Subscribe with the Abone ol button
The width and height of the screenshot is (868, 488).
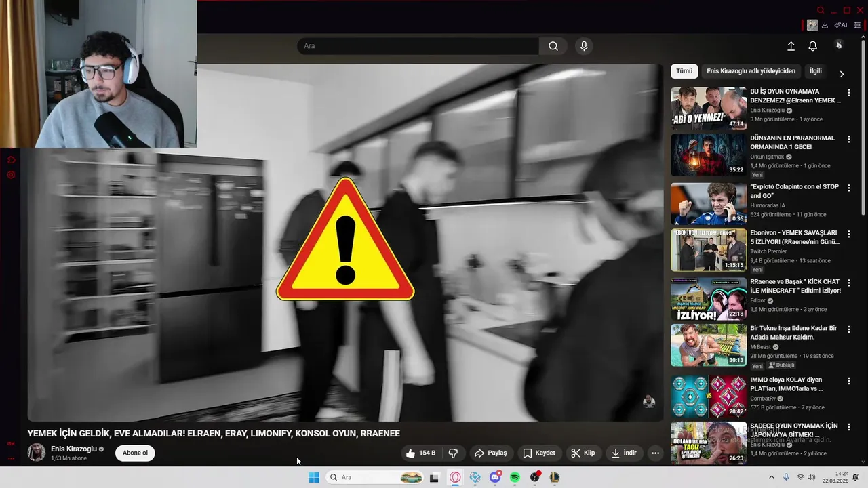[x=135, y=453]
